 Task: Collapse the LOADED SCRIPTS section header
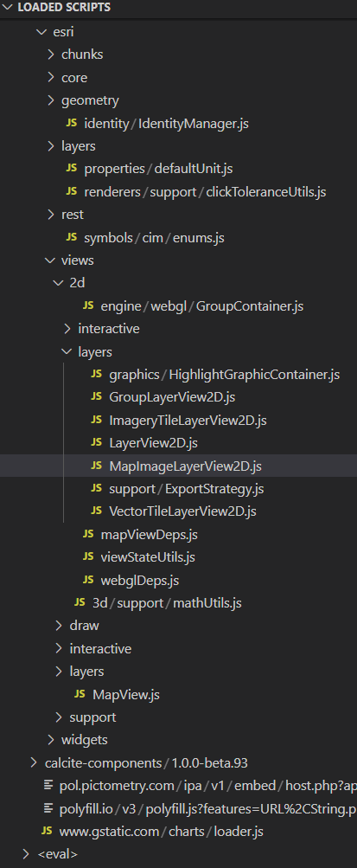[x=8, y=8]
